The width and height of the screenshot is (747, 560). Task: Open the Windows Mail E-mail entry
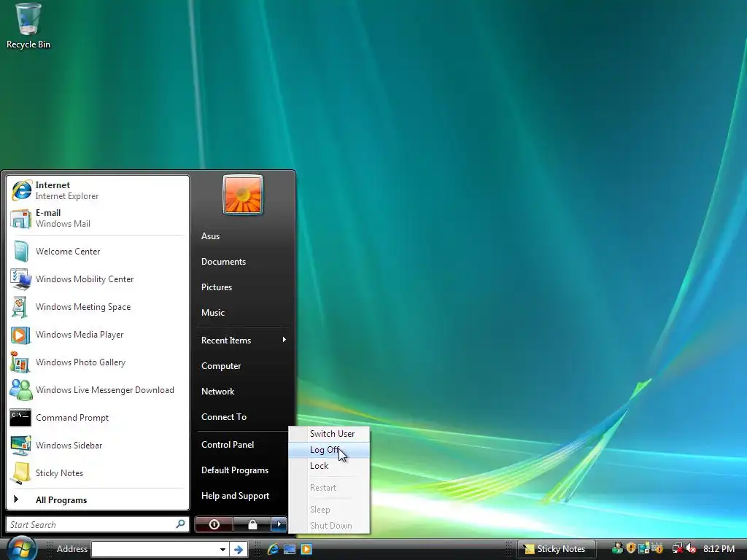tap(97, 218)
